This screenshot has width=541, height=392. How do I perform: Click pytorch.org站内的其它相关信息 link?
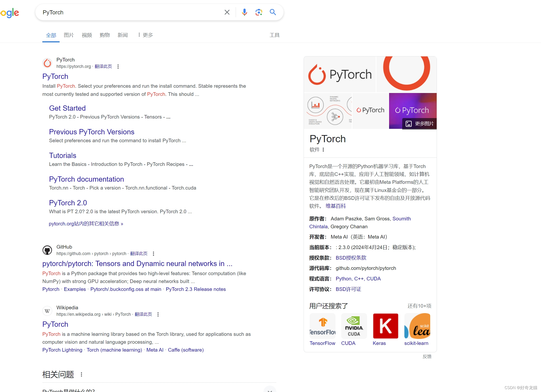86,224
